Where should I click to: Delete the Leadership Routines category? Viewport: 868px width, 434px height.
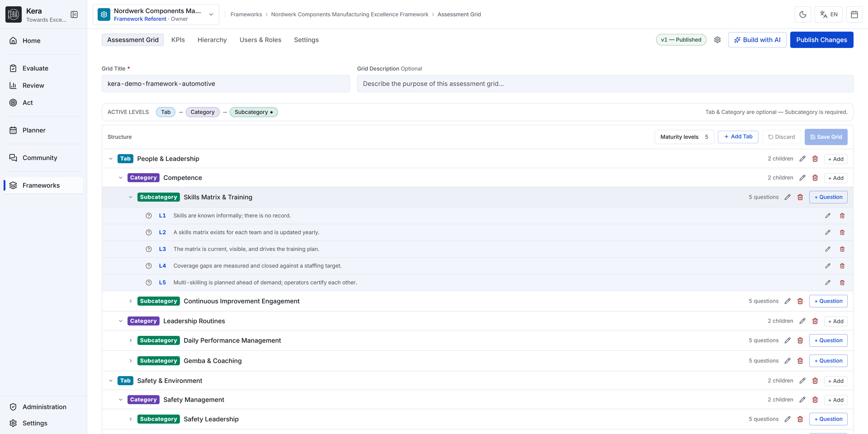pyautogui.click(x=815, y=321)
